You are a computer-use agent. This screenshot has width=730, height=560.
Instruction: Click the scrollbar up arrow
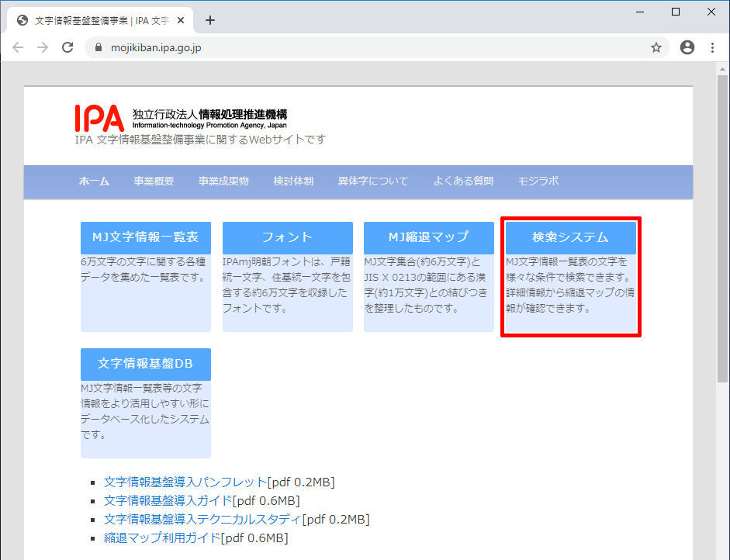[x=722, y=69]
